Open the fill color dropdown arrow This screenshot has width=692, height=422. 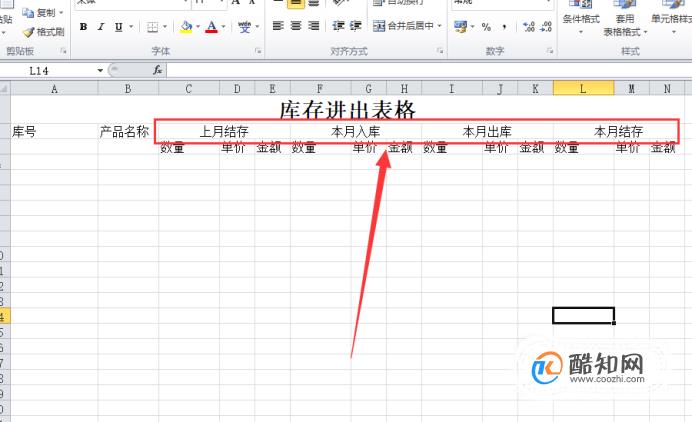[198, 27]
